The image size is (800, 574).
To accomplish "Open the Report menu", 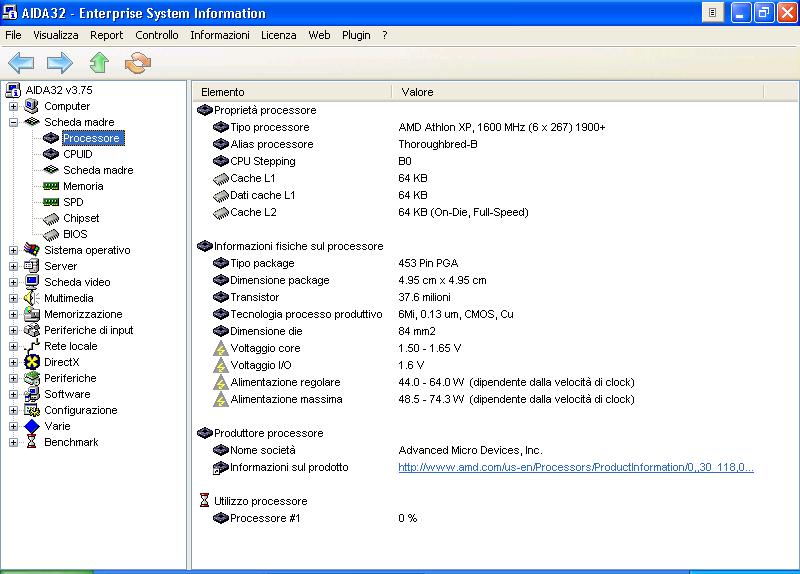I will 107,35.
